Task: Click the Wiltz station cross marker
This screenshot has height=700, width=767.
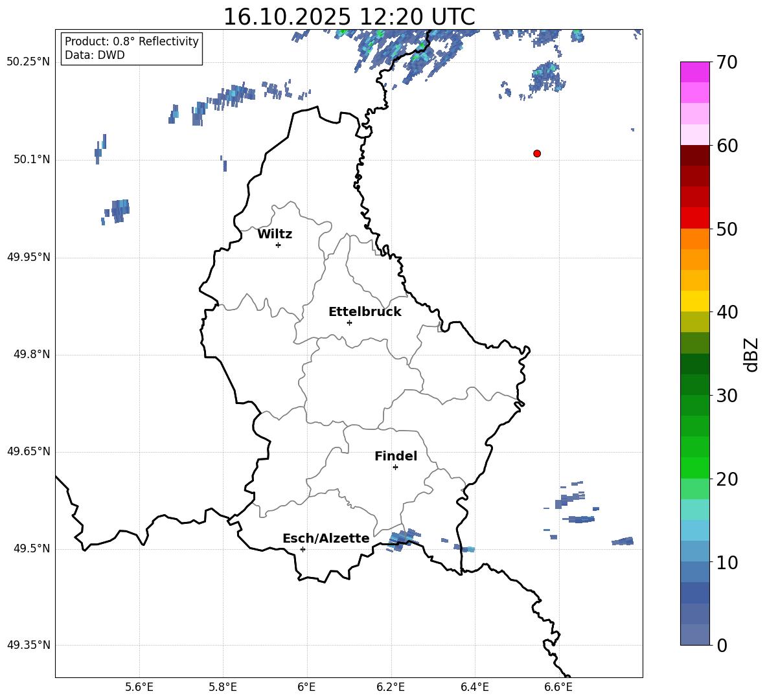Action: pos(278,245)
